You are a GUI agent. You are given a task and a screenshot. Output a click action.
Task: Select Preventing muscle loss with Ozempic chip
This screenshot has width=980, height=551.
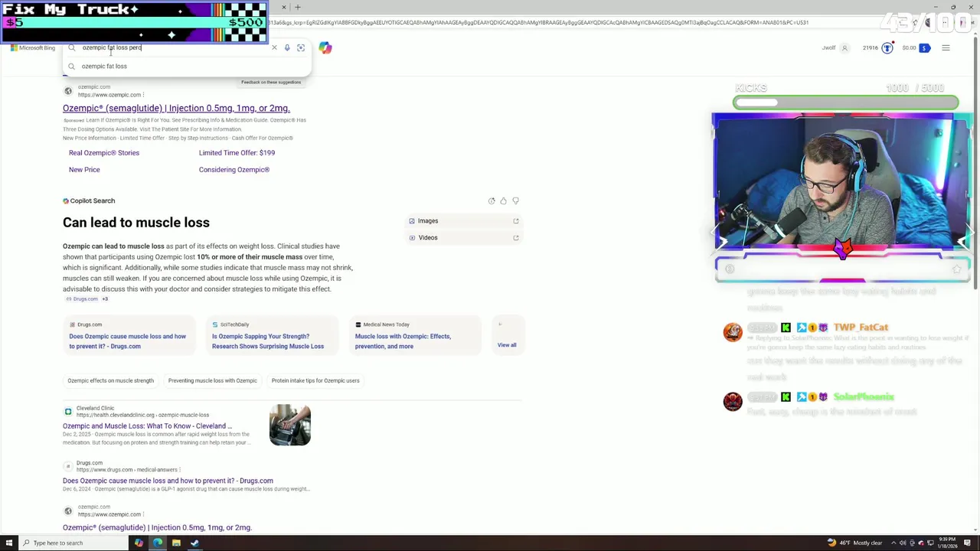[x=213, y=381]
